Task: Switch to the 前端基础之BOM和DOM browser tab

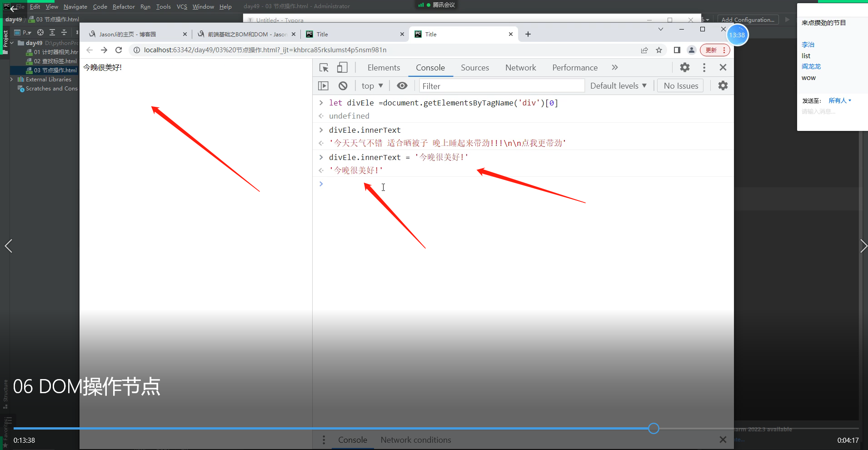Action: click(246, 34)
